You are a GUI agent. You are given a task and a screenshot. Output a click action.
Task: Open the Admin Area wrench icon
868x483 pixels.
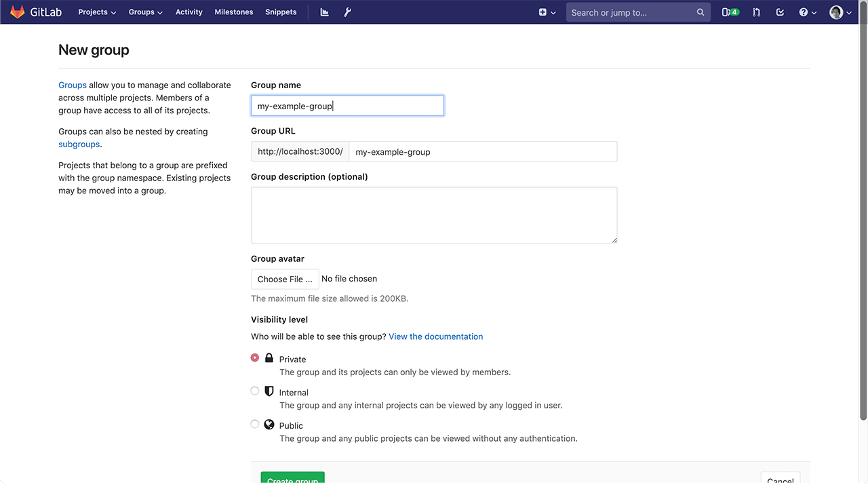click(x=347, y=12)
